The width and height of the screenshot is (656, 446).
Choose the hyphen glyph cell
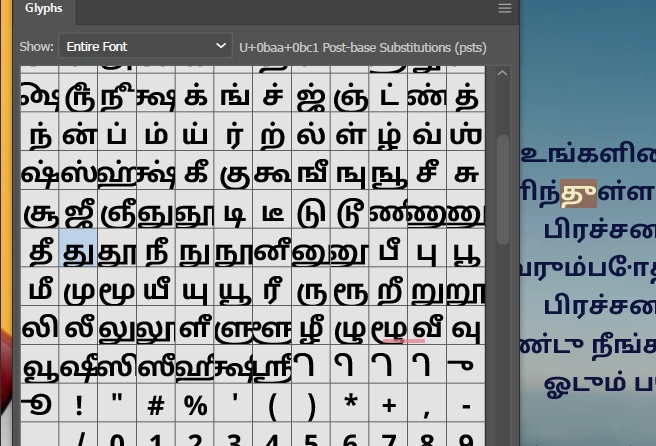coord(466,403)
